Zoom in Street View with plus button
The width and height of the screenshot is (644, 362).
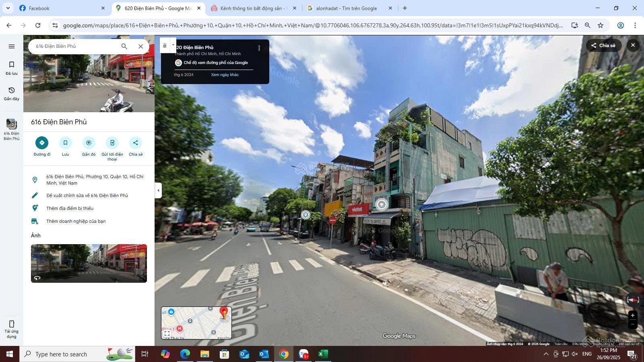(632, 315)
